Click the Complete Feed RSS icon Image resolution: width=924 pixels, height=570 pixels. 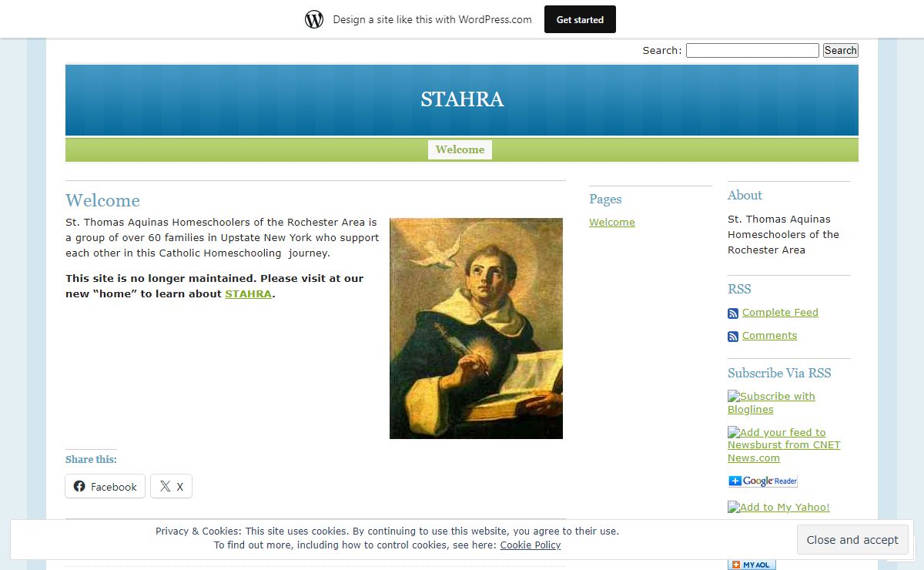point(733,313)
